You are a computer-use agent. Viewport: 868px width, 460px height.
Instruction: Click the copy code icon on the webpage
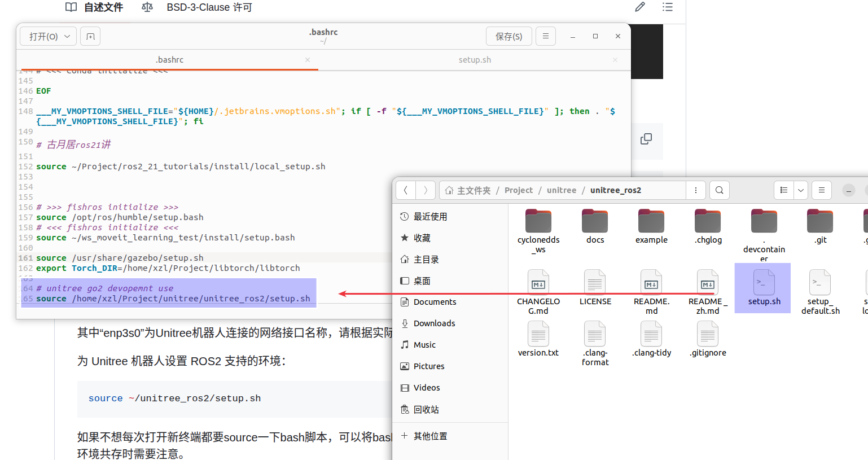646,139
